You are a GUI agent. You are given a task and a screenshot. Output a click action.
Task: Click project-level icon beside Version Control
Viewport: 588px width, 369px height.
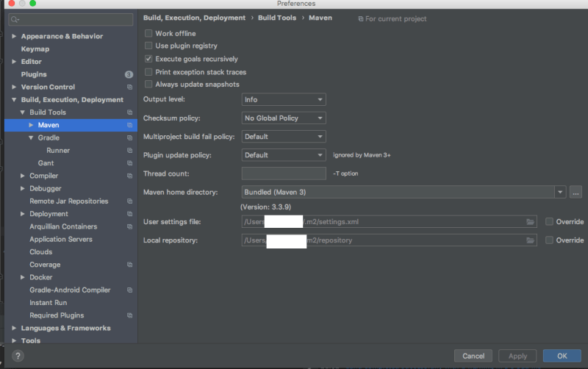click(130, 87)
